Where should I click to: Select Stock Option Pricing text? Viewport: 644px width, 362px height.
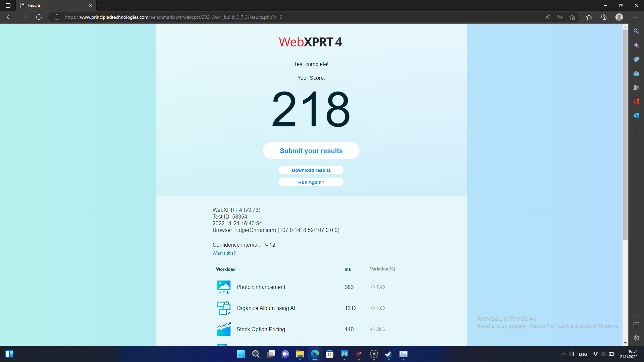pyautogui.click(x=261, y=329)
